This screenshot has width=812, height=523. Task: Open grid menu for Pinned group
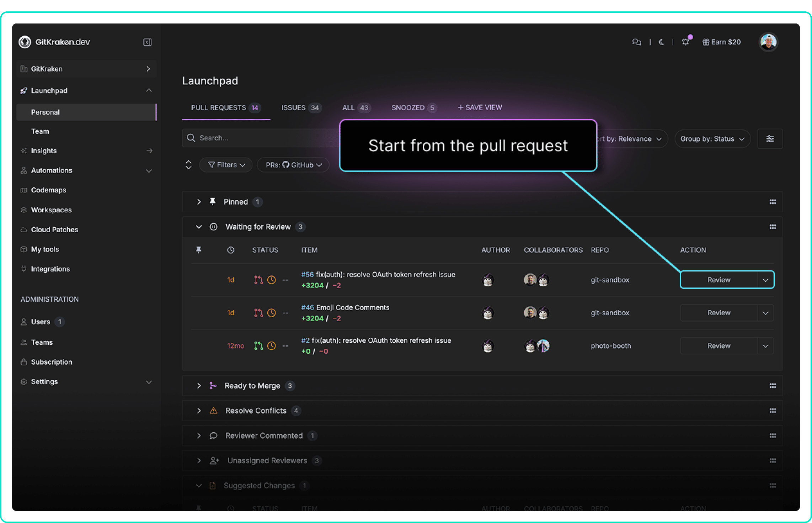pyautogui.click(x=773, y=202)
